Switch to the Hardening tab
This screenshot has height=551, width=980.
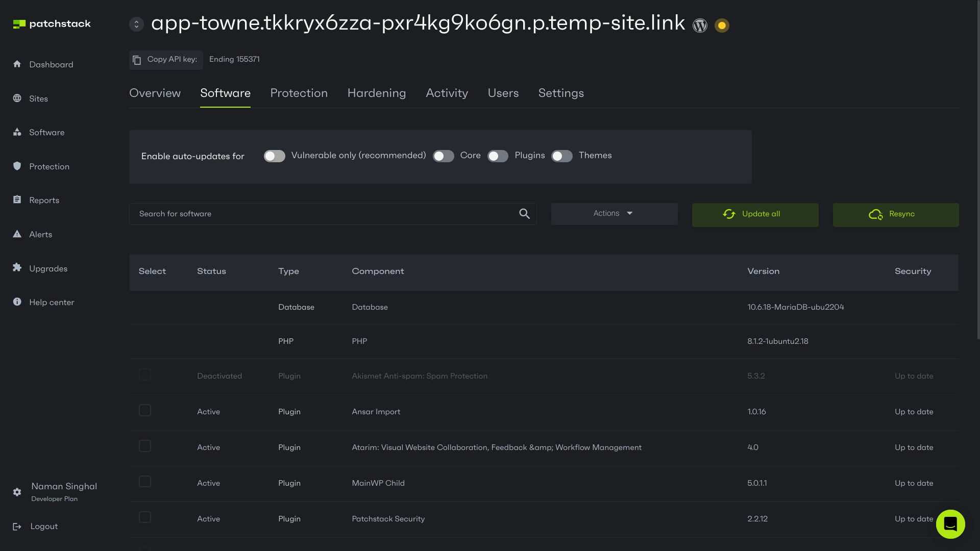[x=377, y=93]
